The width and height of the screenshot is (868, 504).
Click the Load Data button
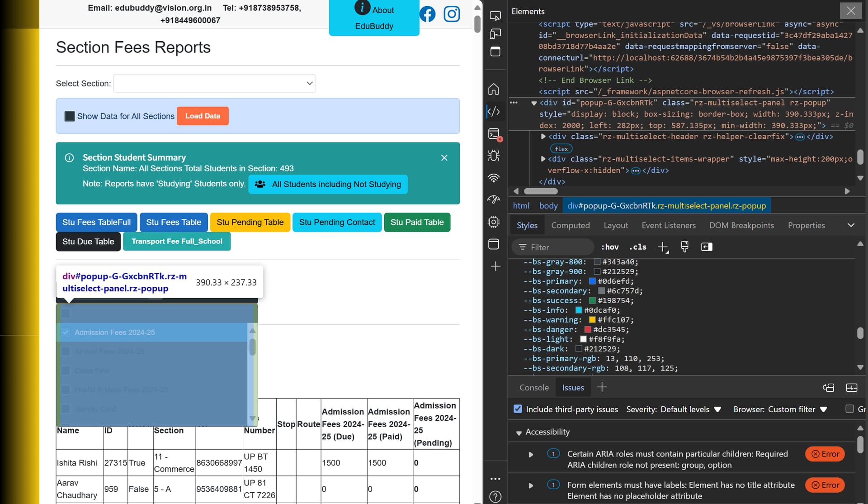click(203, 116)
